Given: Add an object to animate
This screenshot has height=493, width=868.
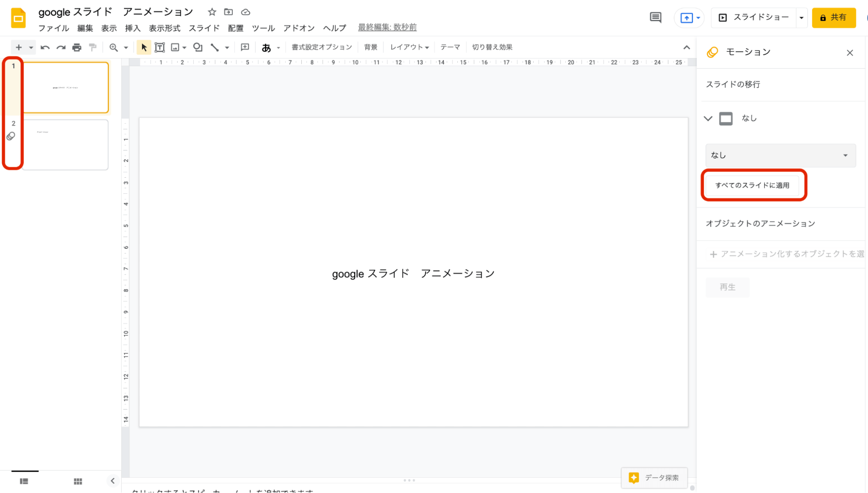Looking at the screenshot, I should click(x=786, y=254).
